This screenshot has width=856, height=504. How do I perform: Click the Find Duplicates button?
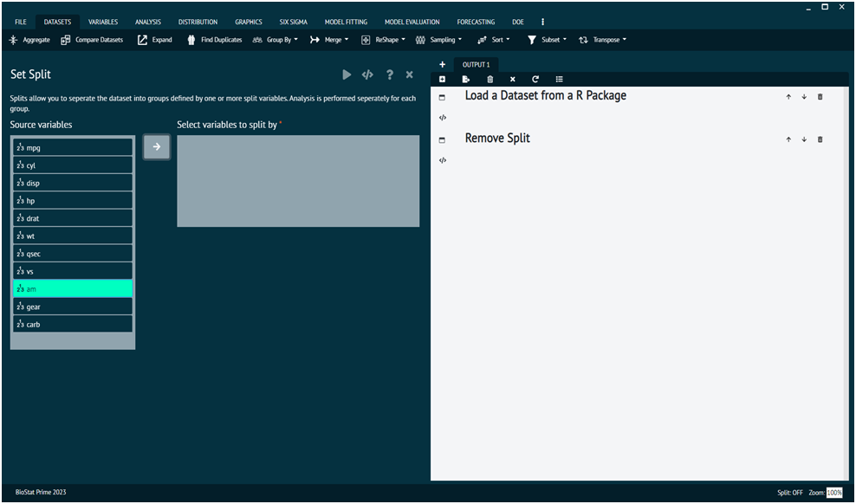pos(215,40)
